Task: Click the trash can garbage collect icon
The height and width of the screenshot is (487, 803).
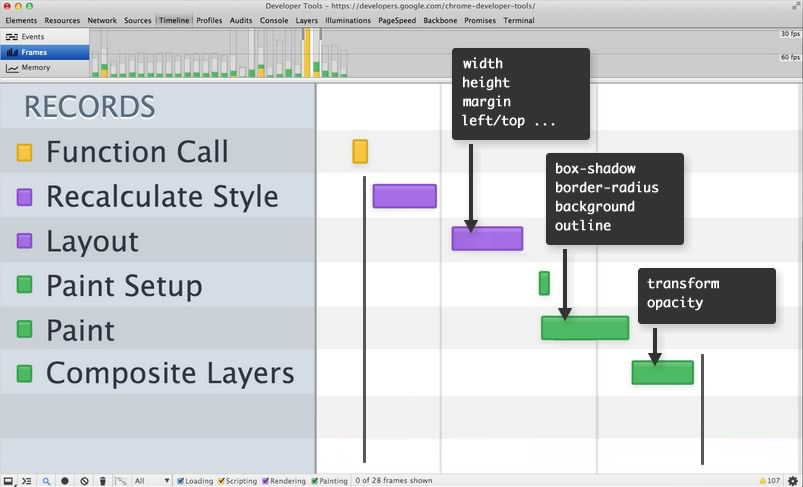Action: 103,481
